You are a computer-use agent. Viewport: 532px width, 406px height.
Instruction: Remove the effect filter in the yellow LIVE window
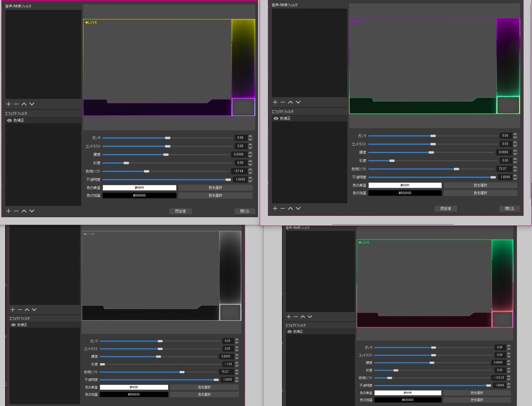click(x=16, y=211)
